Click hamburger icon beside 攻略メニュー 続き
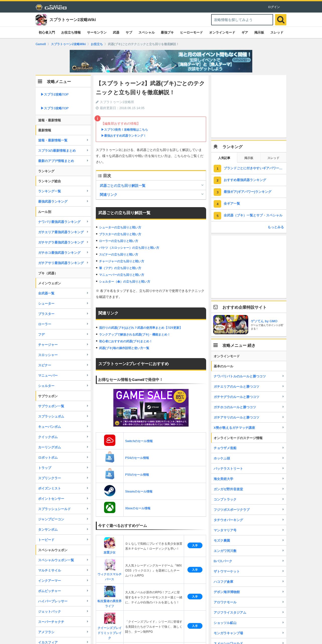This screenshot has height=644, width=322. tap(216, 345)
